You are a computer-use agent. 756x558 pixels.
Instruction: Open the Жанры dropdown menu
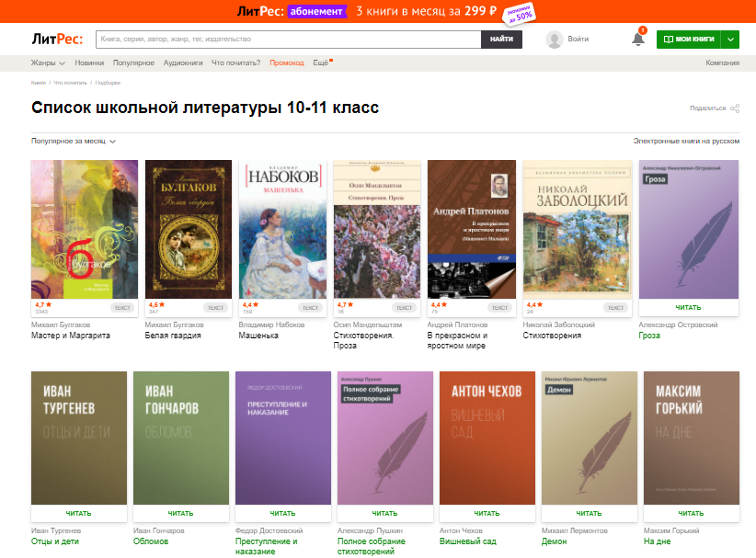48,63
